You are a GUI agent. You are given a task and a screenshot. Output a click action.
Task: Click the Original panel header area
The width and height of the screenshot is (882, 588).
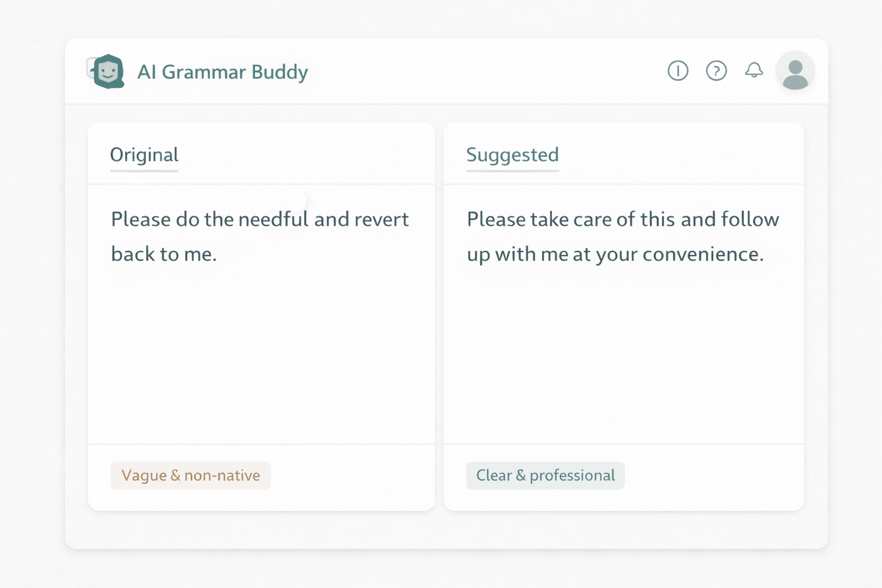click(261, 154)
